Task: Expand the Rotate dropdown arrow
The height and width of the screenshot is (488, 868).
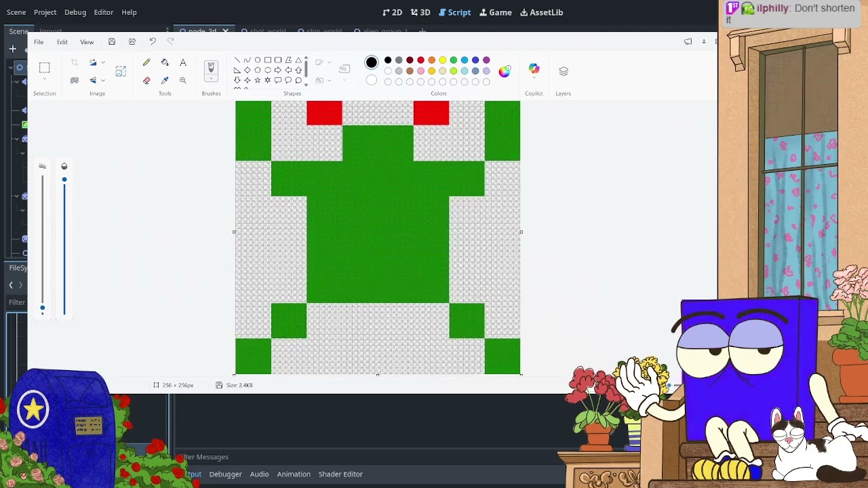Action: (x=102, y=62)
